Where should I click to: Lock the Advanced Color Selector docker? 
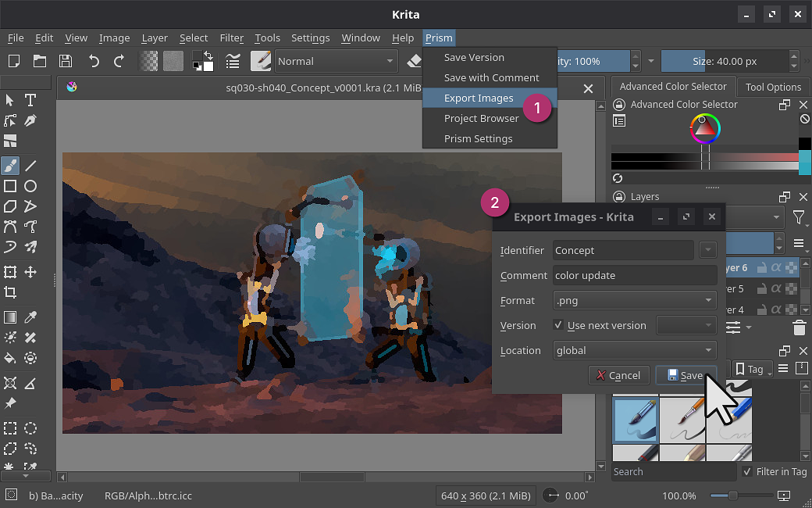(619, 104)
